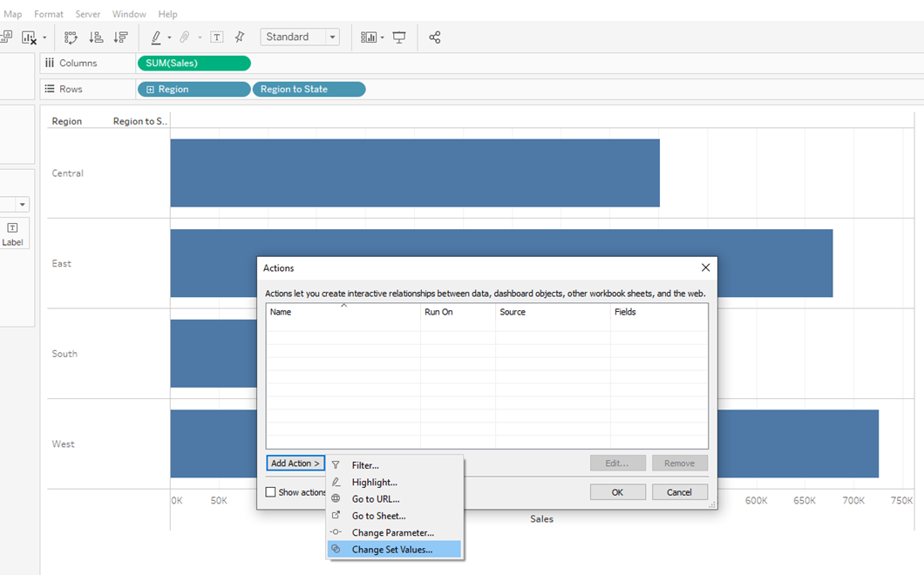Click the Clear Sheet toolbar icon
This screenshot has width=924, height=575.
[x=28, y=37]
